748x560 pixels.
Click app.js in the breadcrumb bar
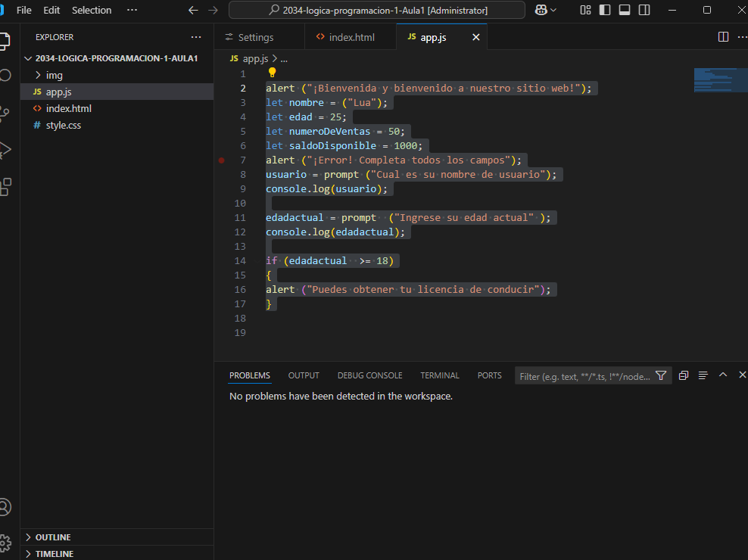click(x=255, y=59)
